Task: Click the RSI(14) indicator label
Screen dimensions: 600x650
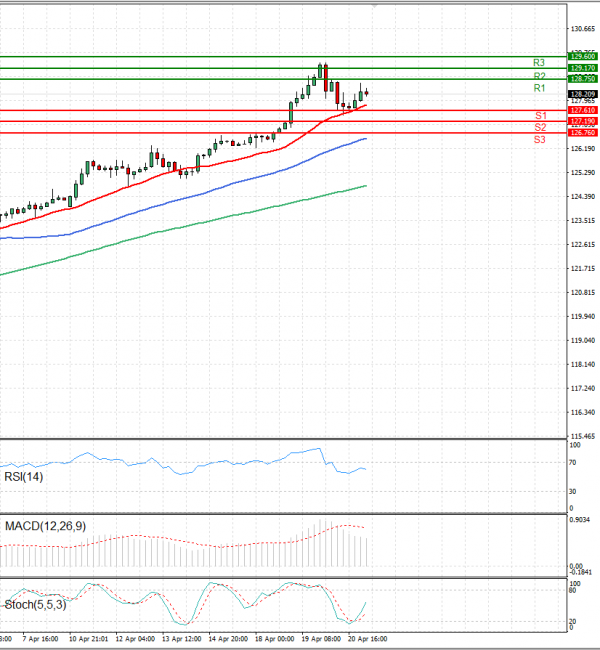Action: coord(26,478)
